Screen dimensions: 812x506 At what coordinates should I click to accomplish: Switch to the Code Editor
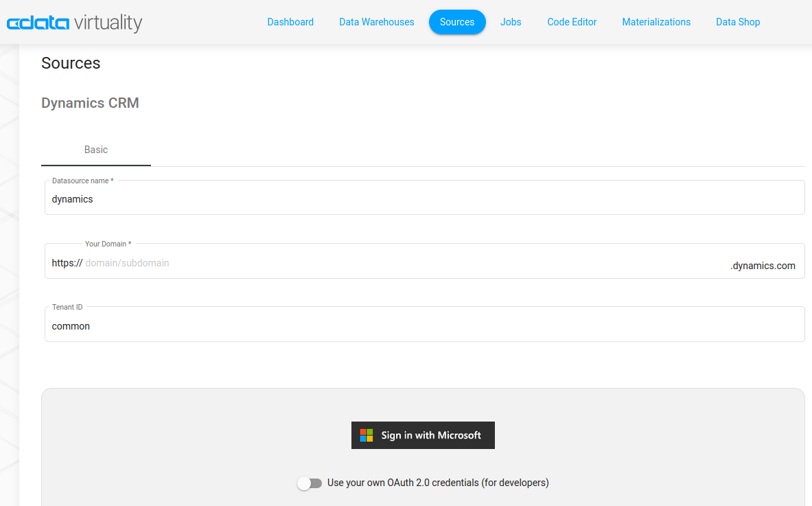tap(572, 22)
